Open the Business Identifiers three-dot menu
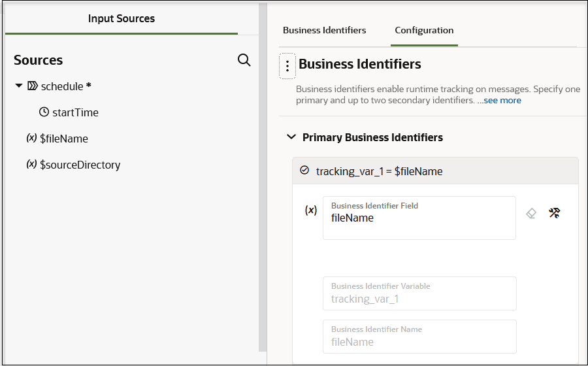 point(287,66)
